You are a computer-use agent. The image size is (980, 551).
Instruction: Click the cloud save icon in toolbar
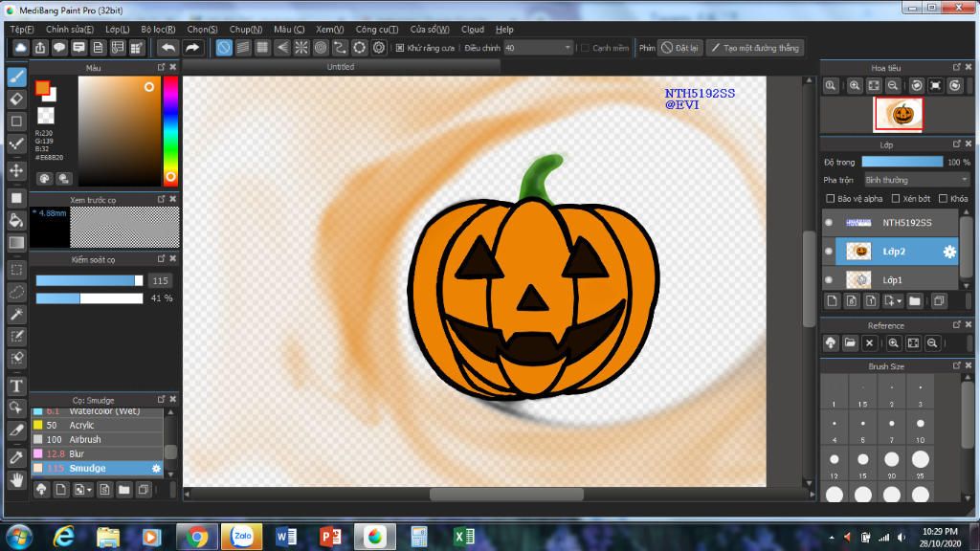click(x=21, y=48)
